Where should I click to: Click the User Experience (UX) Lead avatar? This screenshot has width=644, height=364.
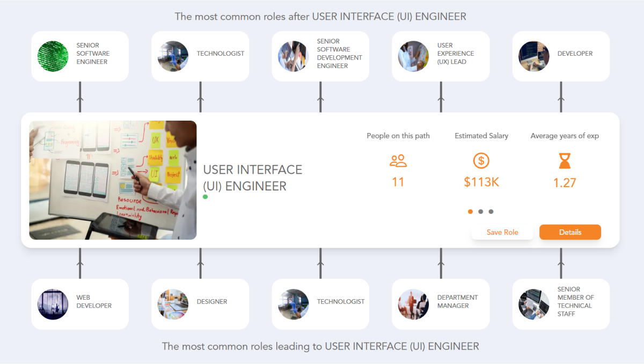coord(413,56)
